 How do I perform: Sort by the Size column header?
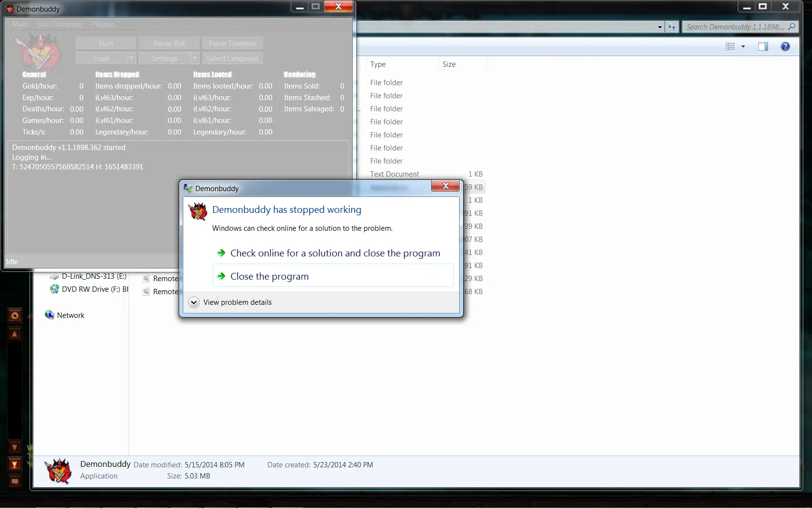click(x=449, y=64)
